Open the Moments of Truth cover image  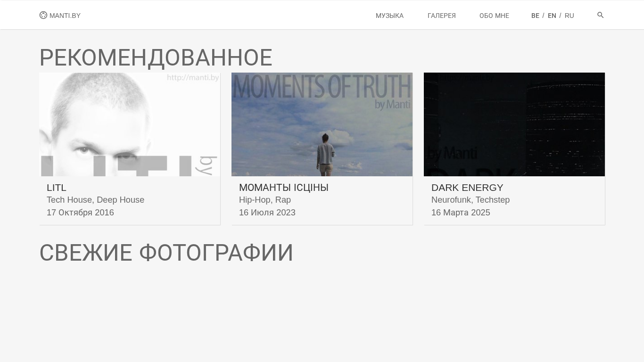322,124
